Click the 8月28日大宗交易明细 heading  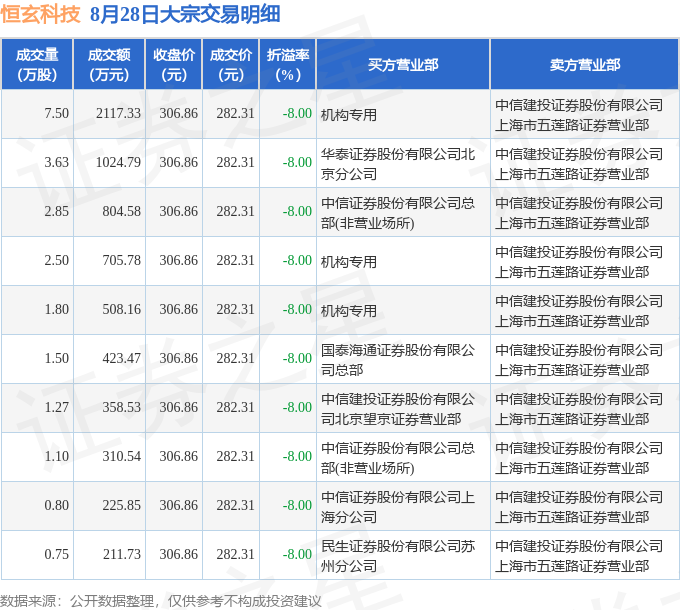coord(185,14)
